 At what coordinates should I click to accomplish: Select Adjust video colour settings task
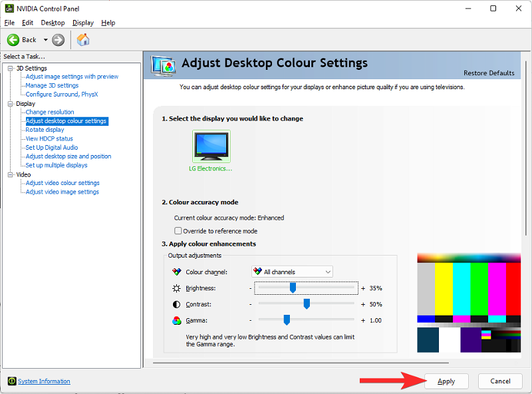[x=62, y=182]
